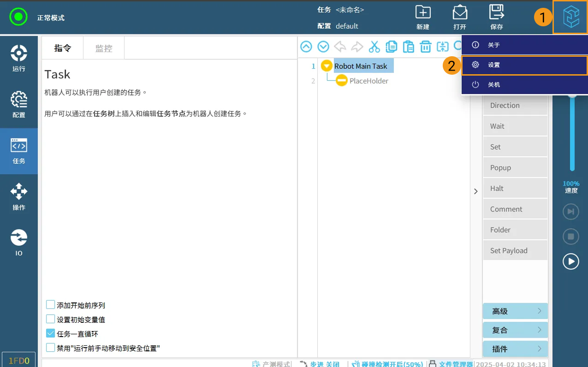Select the 操作 (Operate) sidebar icon
588x367 pixels.
pyautogui.click(x=19, y=197)
